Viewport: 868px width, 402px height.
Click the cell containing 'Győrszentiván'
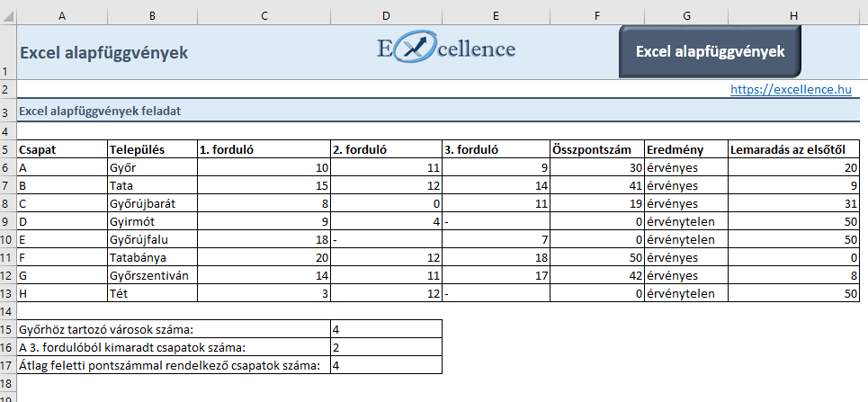coord(152,276)
